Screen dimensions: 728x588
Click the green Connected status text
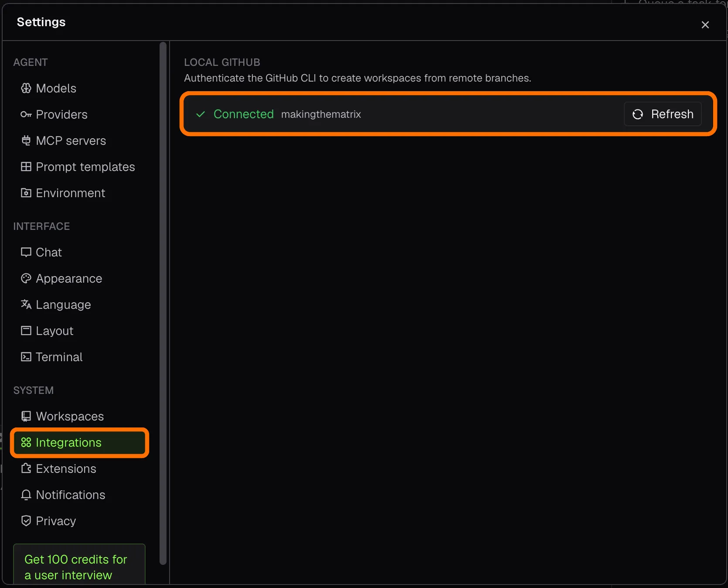coord(244,114)
